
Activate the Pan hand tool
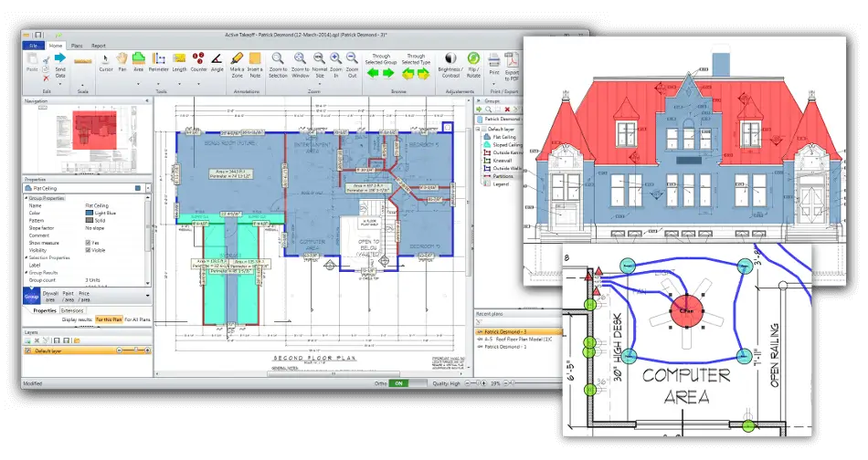122,62
